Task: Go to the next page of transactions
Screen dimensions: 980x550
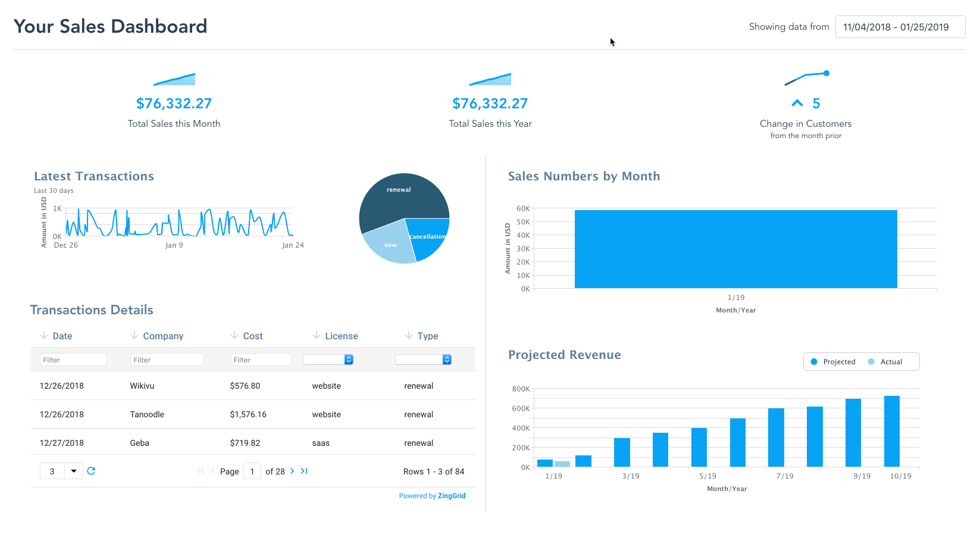Action: click(x=292, y=471)
